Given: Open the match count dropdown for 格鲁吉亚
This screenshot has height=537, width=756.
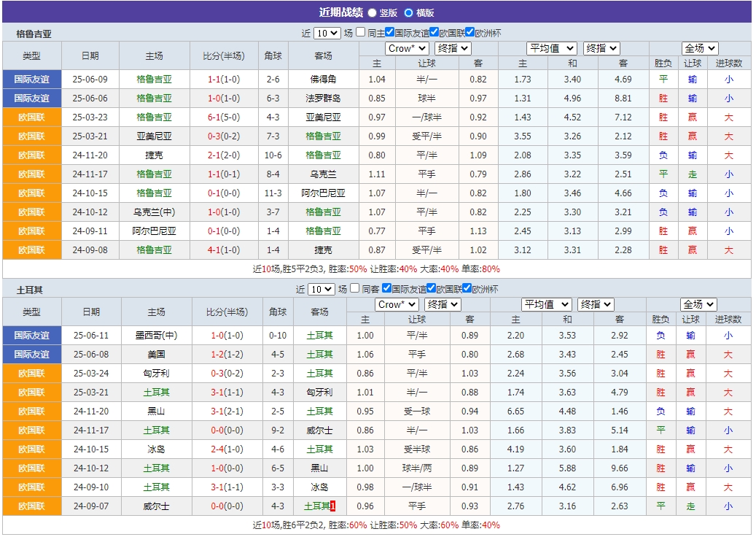Looking at the screenshot, I should coord(327,31).
